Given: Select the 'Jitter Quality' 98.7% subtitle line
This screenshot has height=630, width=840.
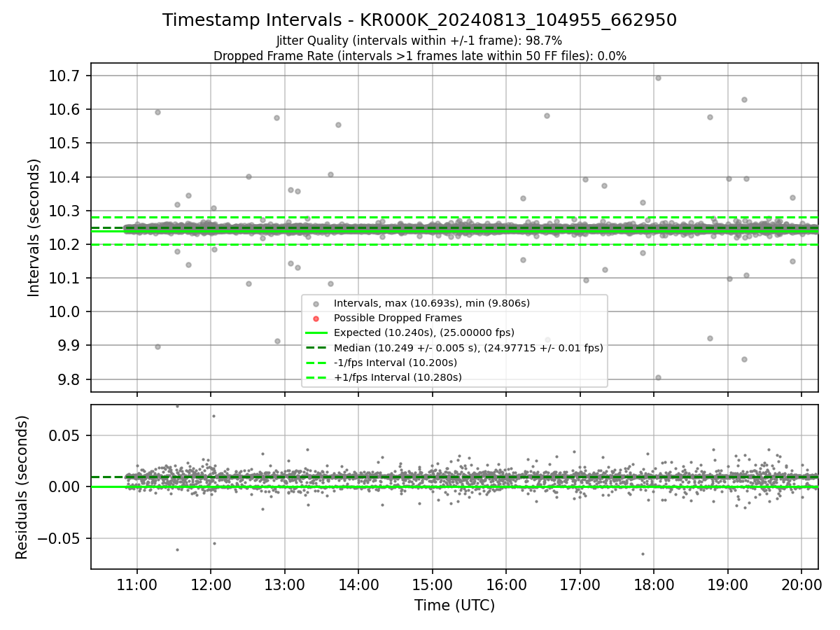Looking at the screenshot, I should pos(419,41).
